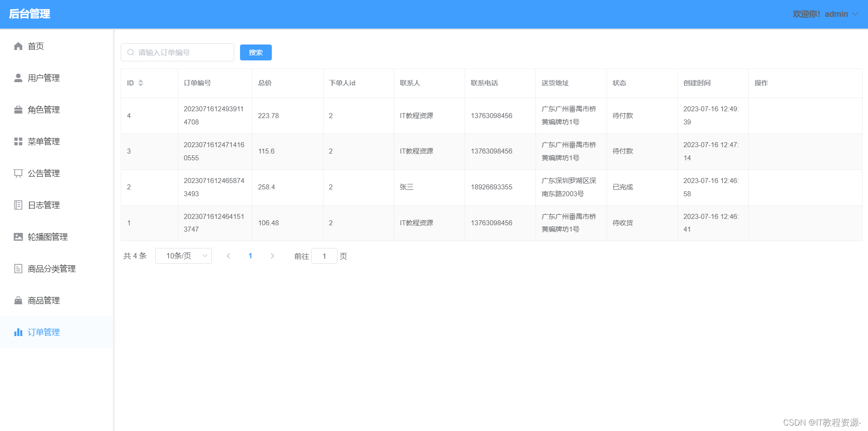Image resolution: width=868 pixels, height=431 pixels.
Task: Click order number 20230716124658743493
Action: (x=214, y=187)
